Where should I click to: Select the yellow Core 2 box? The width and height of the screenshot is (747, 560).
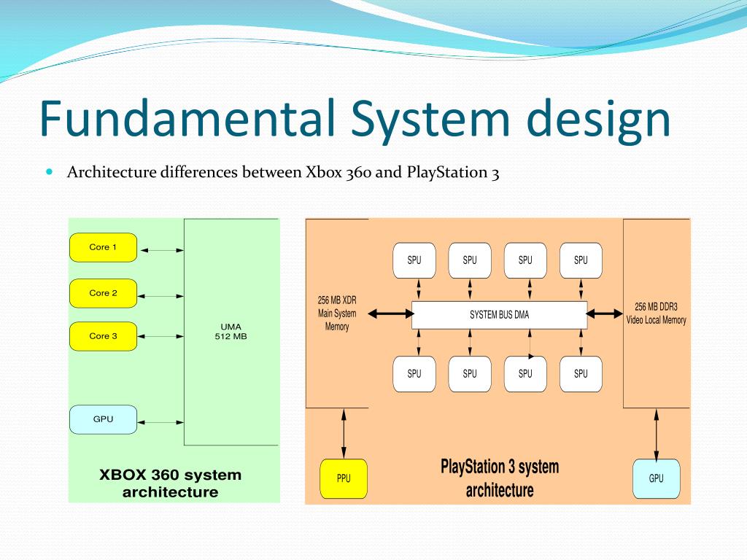104,293
